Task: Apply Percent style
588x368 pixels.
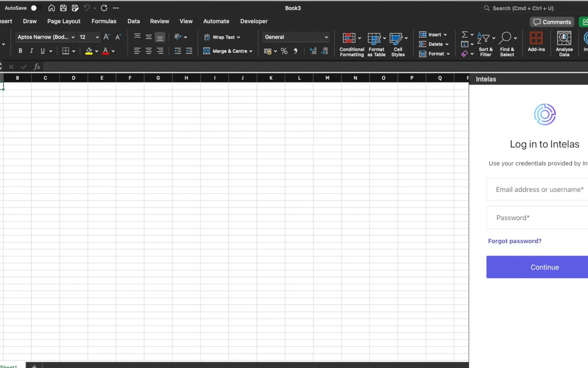Action: (x=284, y=51)
